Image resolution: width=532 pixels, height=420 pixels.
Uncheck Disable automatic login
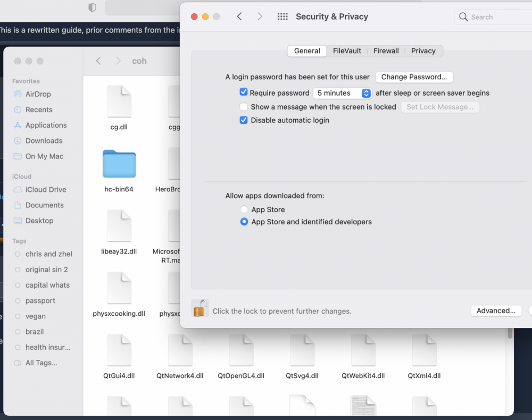pos(244,120)
